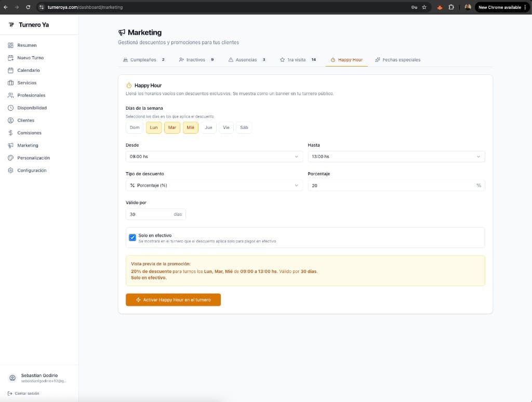The image size is (532, 402).
Task: Uncheck the Solo en efectivo checkbox
Action: (132, 238)
